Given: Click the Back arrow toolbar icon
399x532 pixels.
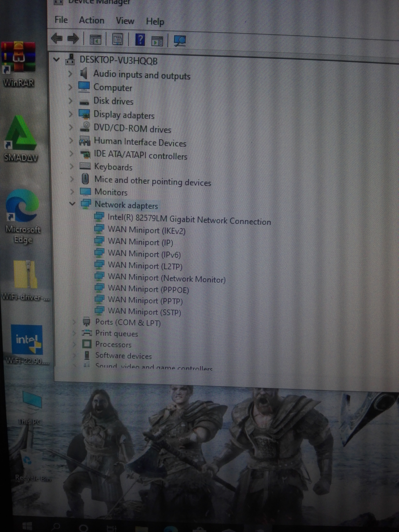Looking at the screenshot, I should (57, 38).
